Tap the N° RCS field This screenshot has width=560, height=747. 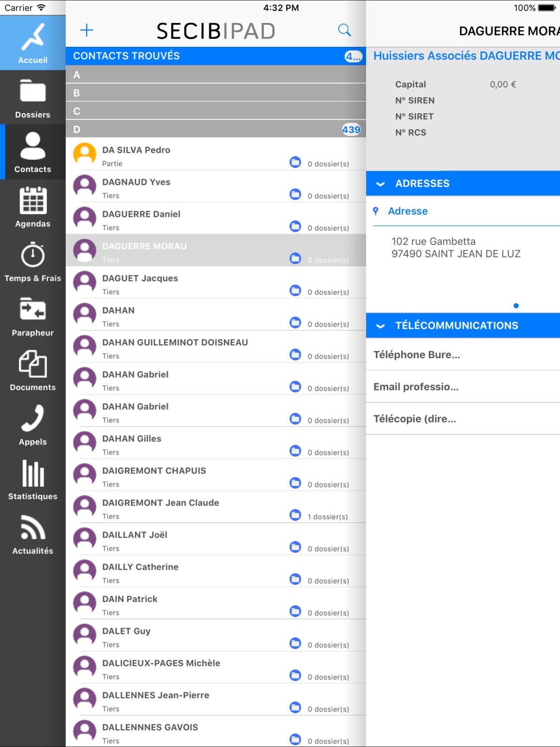tap(411, 132)
